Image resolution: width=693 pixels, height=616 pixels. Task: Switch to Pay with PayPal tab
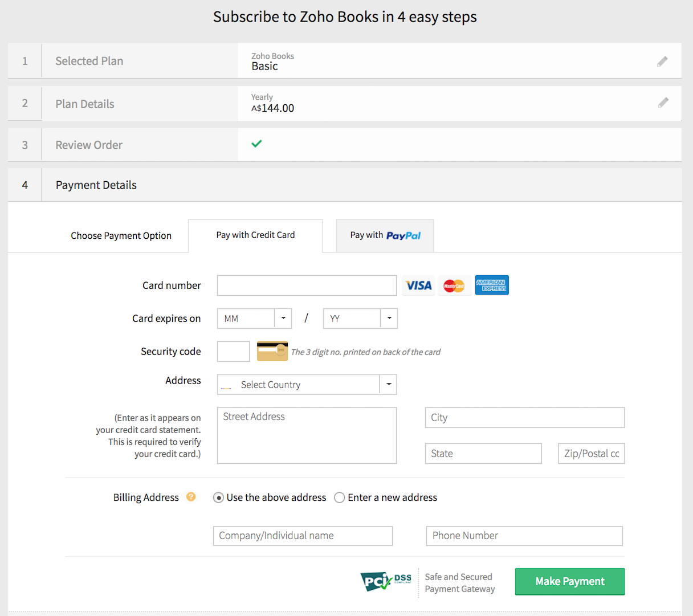tap(385, 235)
